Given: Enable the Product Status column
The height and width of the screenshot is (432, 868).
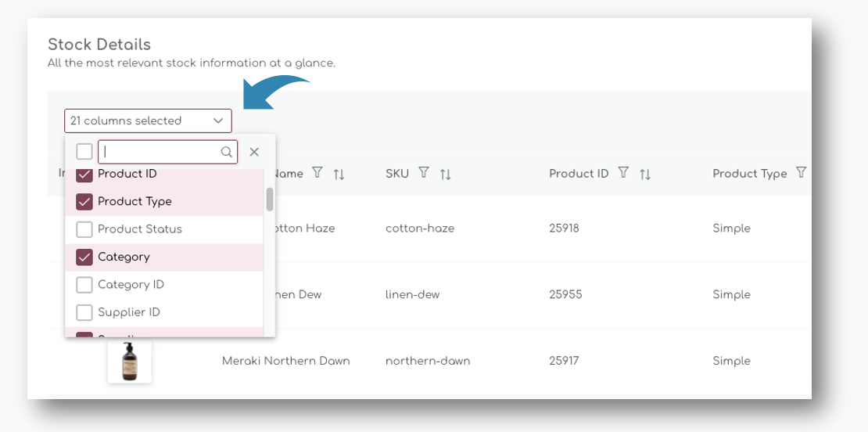Looking at the screenshot, I should (x=84, y=229).
